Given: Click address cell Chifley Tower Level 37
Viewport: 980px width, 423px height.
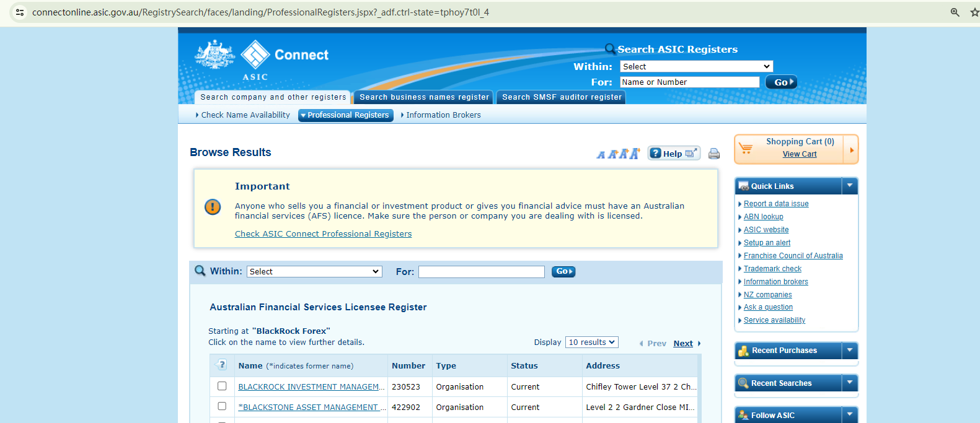Looking at the screenshot, I should [x=641, y=386].
